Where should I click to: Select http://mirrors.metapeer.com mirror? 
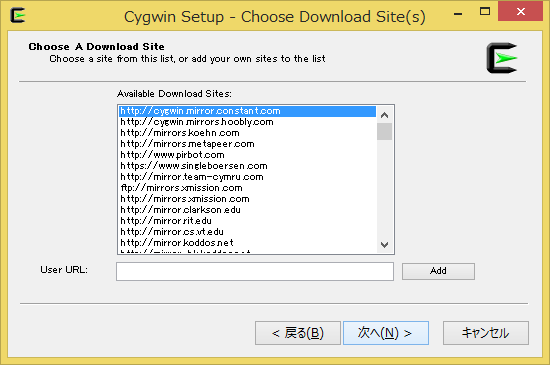click(247, 144)
